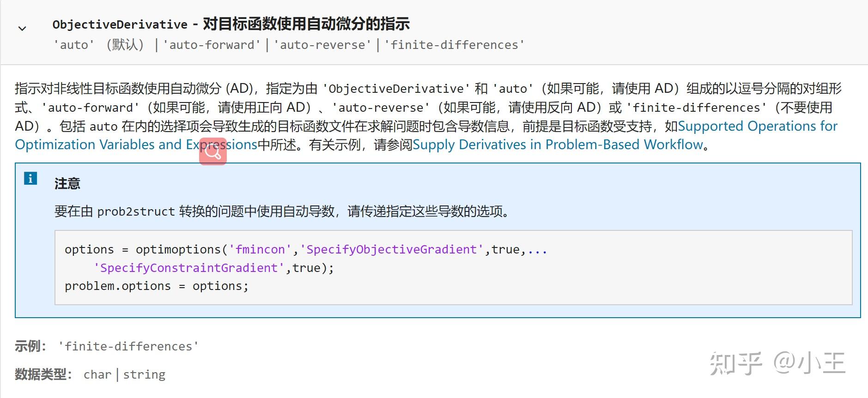Click the 知乎 watermark logo

pyautogui.click(x=735, y=363)
